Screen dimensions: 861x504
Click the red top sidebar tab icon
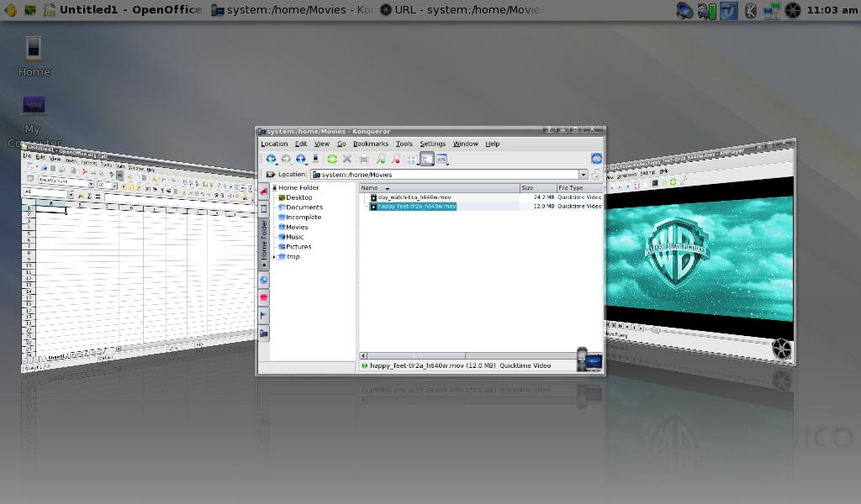click(263, 192)
